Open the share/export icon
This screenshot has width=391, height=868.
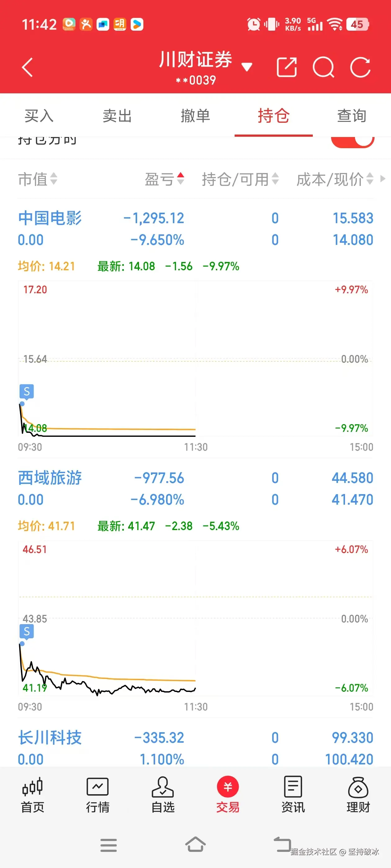[286, 67]
